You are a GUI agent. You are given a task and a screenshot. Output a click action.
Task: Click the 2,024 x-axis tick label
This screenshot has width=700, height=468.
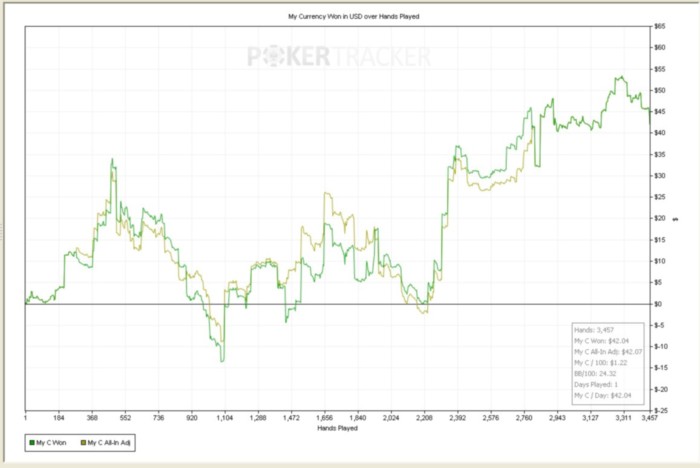pos(391,418)
